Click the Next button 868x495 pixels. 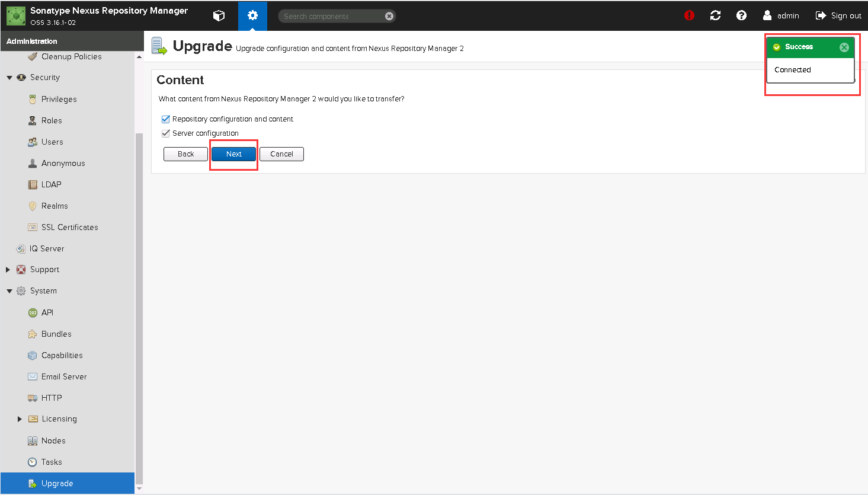tap(234, 154)
